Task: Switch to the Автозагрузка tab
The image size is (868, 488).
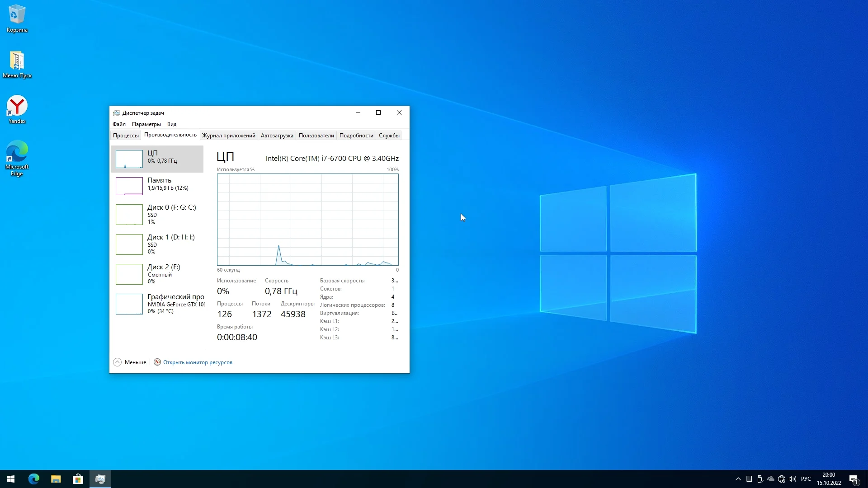Action: tap(277, 136)
